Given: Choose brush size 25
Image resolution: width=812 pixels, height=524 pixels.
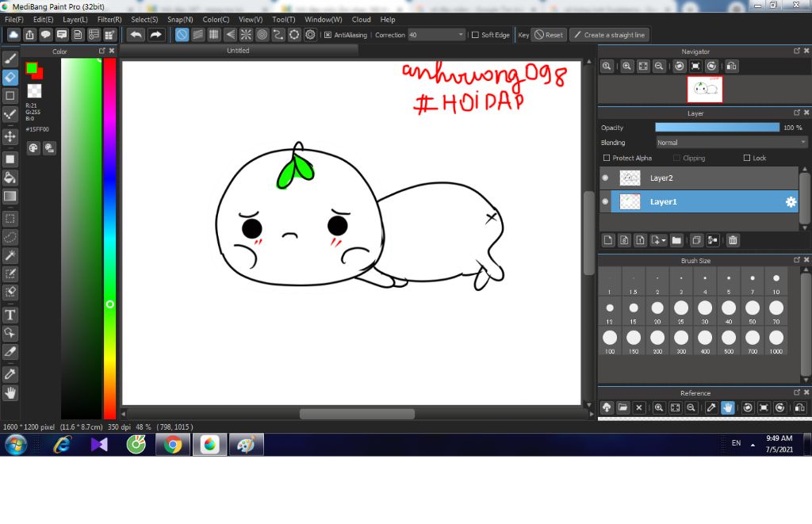Looking at the screenshot, I should (681, 312).
